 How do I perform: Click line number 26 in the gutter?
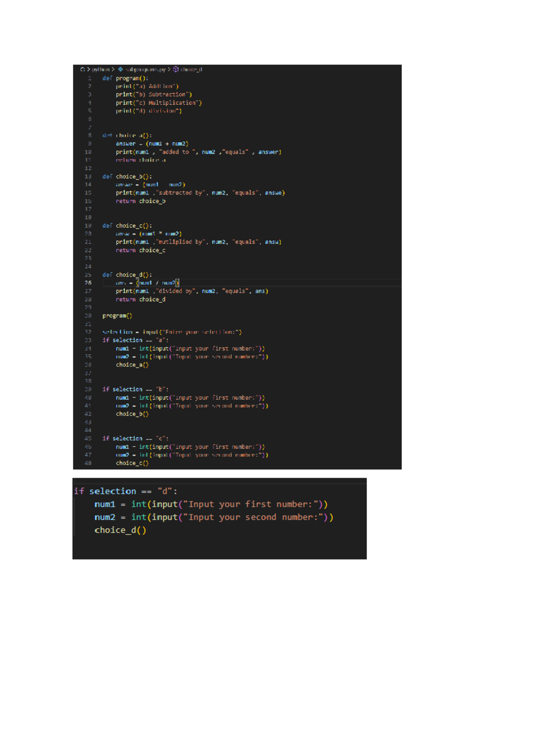coord(88,283)
